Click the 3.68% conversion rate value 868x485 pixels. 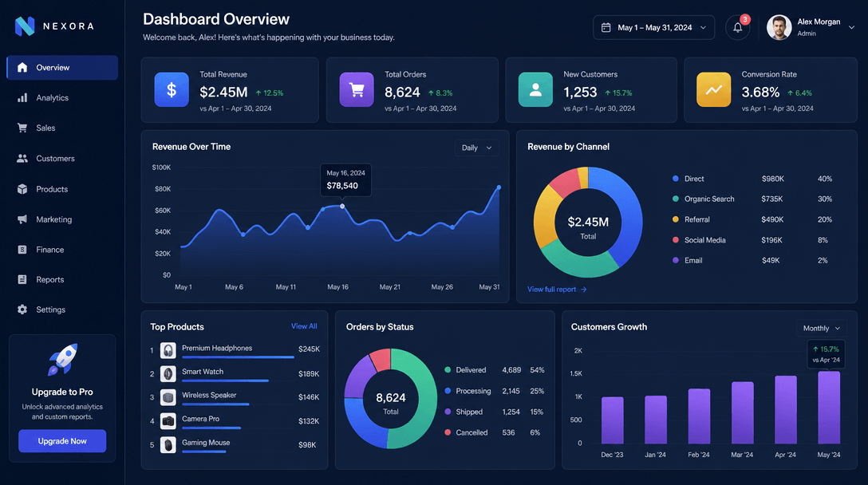coord(760,93)
